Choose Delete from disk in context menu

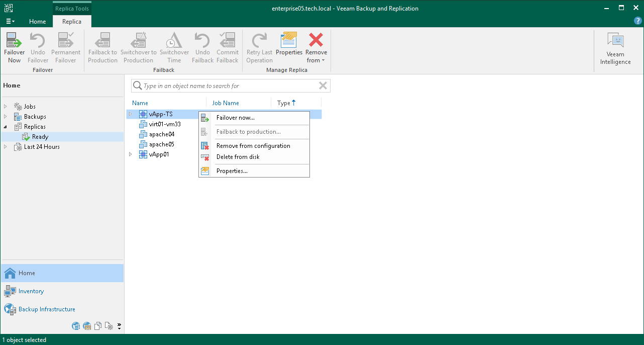254,157
